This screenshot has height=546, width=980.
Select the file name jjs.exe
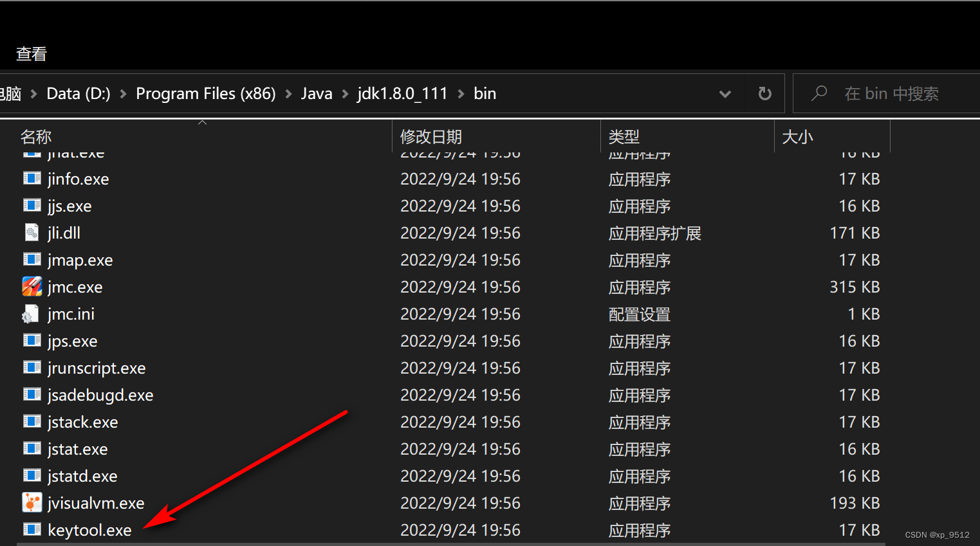click(69, 206)
